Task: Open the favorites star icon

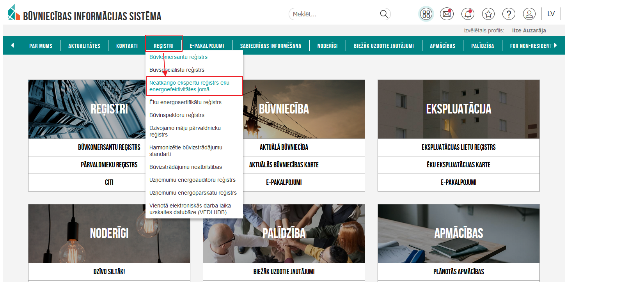Action: pos(488,14)
